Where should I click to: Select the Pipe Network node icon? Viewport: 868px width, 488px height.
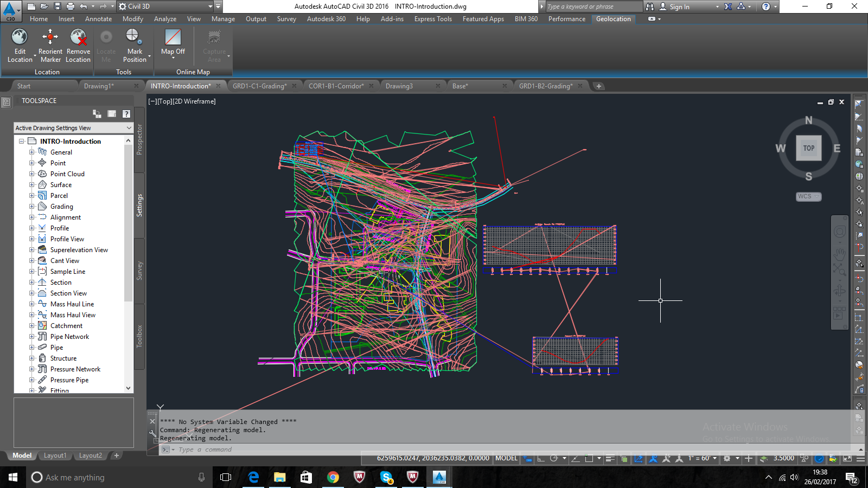pos(42,336)
